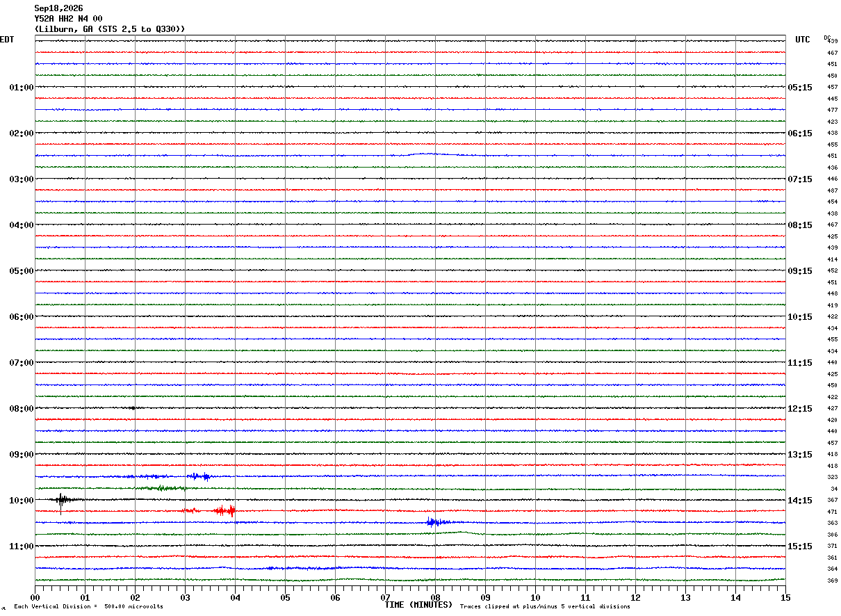Click the vertical division microvolts scale note
This screenshot has height=616, width=841.
89,607
